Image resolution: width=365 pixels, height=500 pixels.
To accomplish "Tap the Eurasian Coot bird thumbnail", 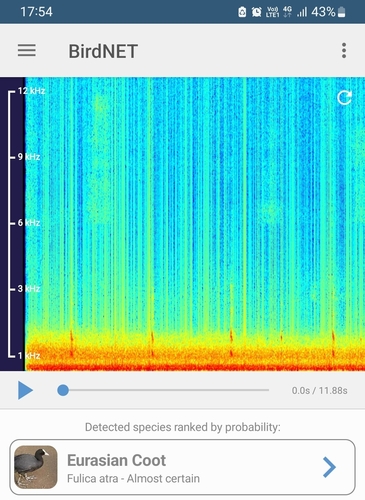I will [x=36, y=467].
